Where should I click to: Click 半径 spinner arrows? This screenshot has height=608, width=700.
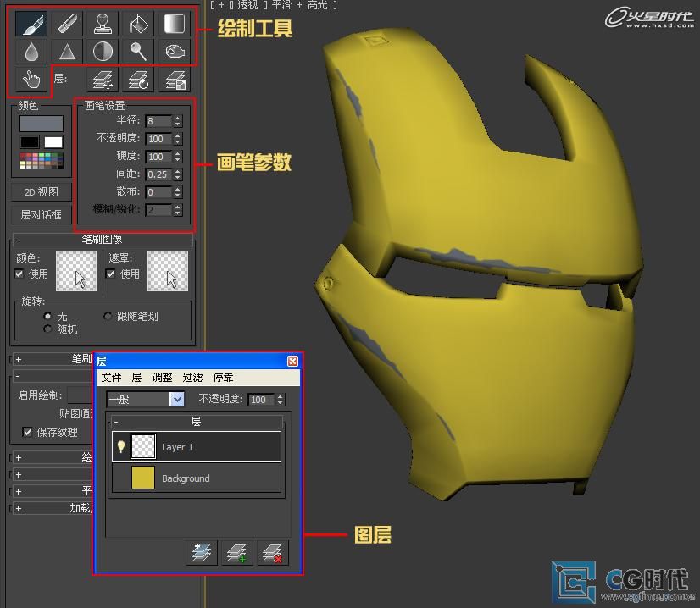coord(178,121)
